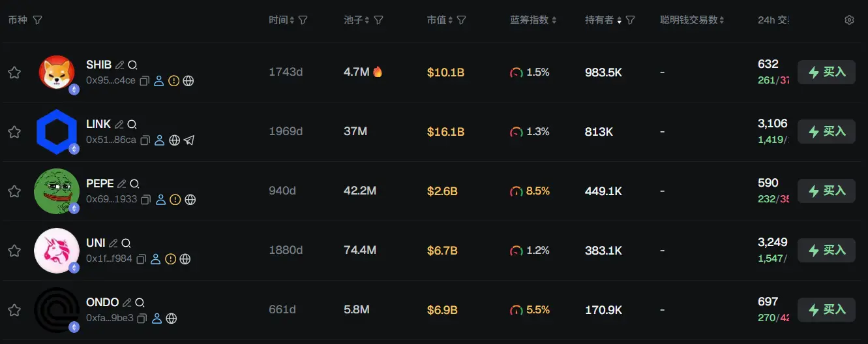868x344 pixels.
Task: Open the 币种 column filter
Action: pyautogui.click(x=37, y=20)
